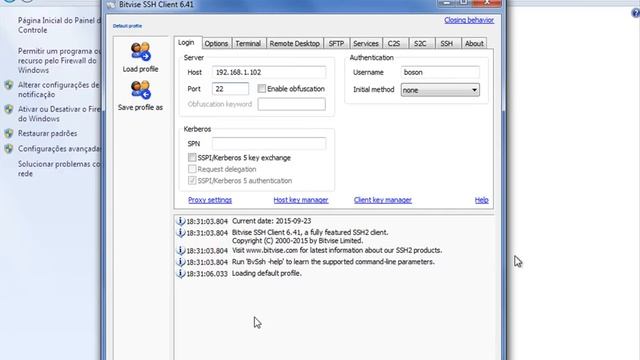Click the Control Panel help icon

click(636, 13)
